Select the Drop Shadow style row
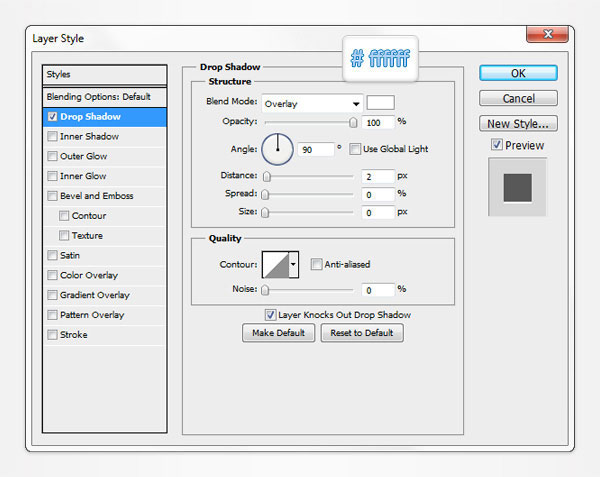The height and width of the screenshot is (477, 600). (105, 117)
